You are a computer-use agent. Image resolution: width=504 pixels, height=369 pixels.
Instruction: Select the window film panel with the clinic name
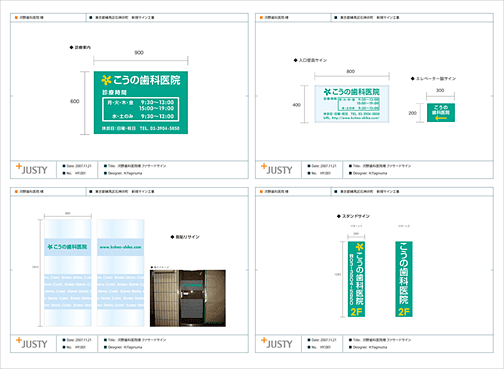[68, 272]
